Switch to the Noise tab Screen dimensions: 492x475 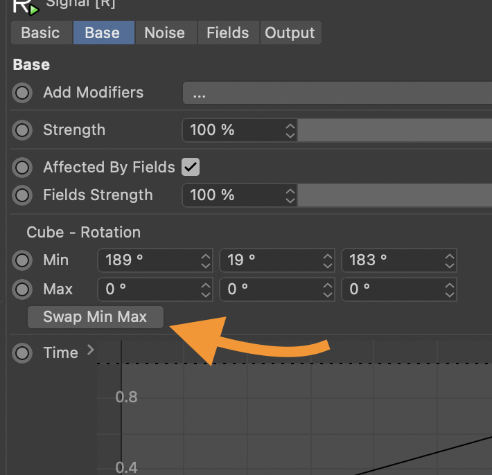pyautogui.click(x=165, y=33)
